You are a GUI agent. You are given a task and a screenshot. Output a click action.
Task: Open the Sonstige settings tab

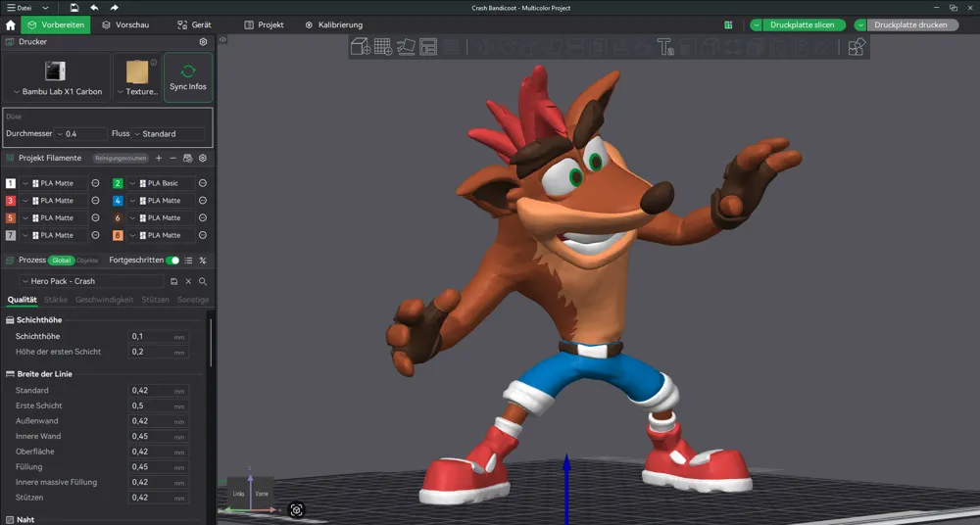pos(193,300)
